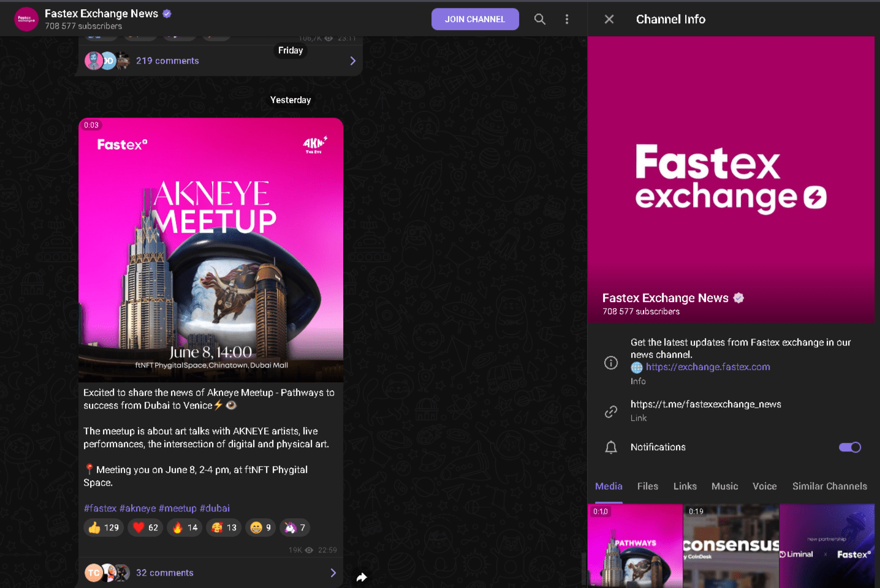
Task: Open the large Fastex exchange profile photo
Action: click(731, 179)
